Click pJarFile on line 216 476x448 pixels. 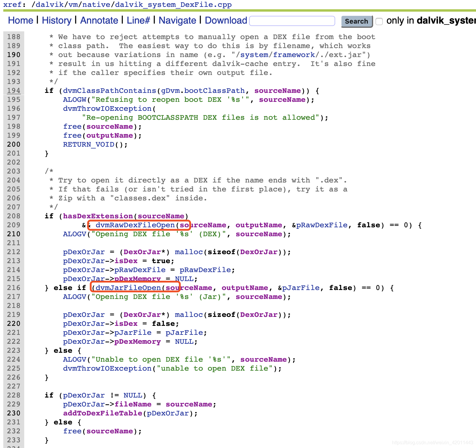[x=301, y=288]
